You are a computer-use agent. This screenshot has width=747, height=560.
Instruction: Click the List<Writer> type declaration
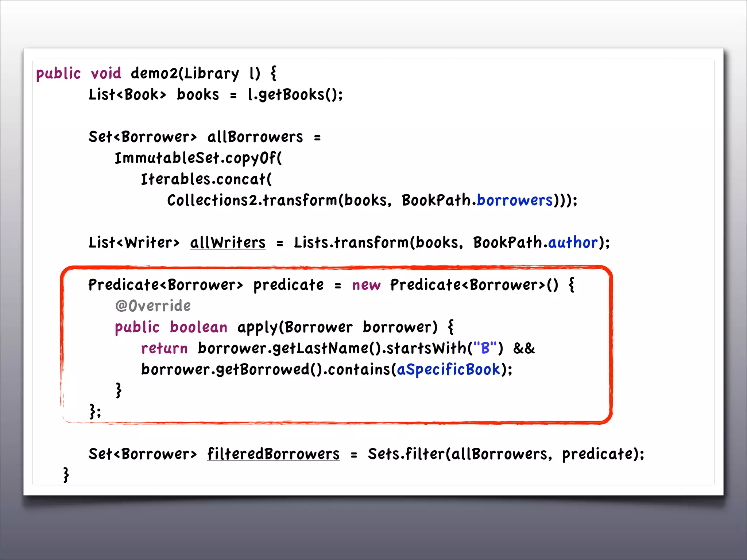point(134,242)
